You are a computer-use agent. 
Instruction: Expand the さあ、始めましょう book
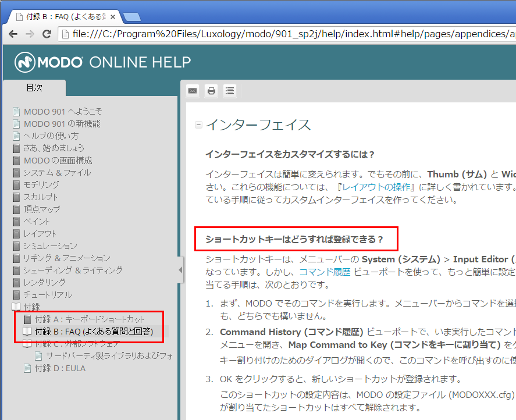pos(54,148)
